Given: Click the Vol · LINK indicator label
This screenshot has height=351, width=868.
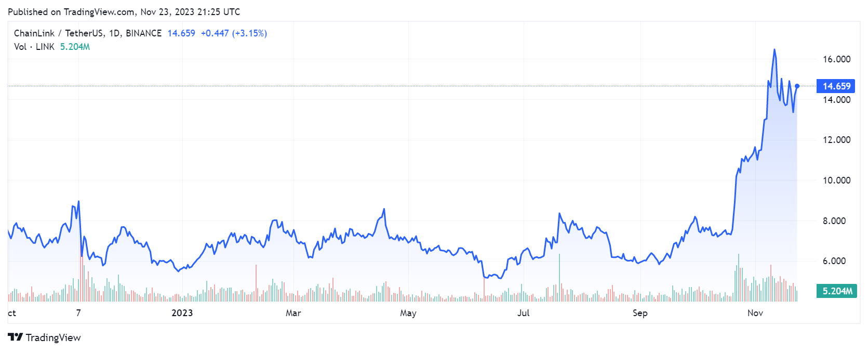Looking at the screenshot, I should (x=34, y=47).
